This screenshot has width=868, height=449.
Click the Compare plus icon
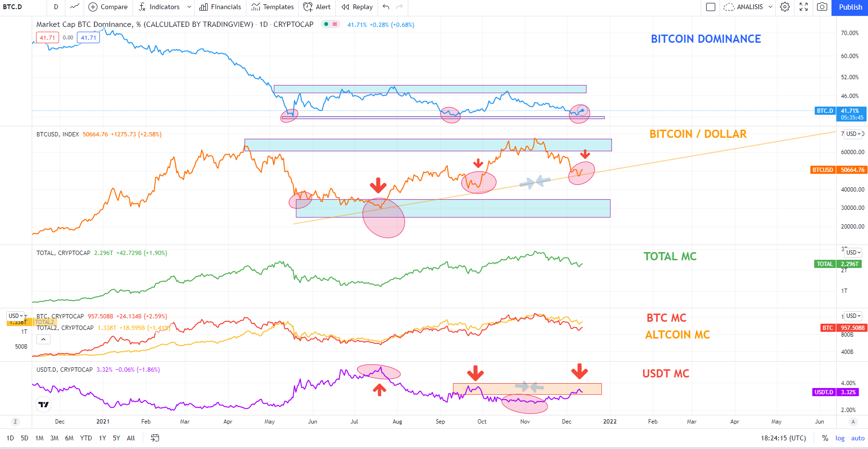[x=93, y=7]
